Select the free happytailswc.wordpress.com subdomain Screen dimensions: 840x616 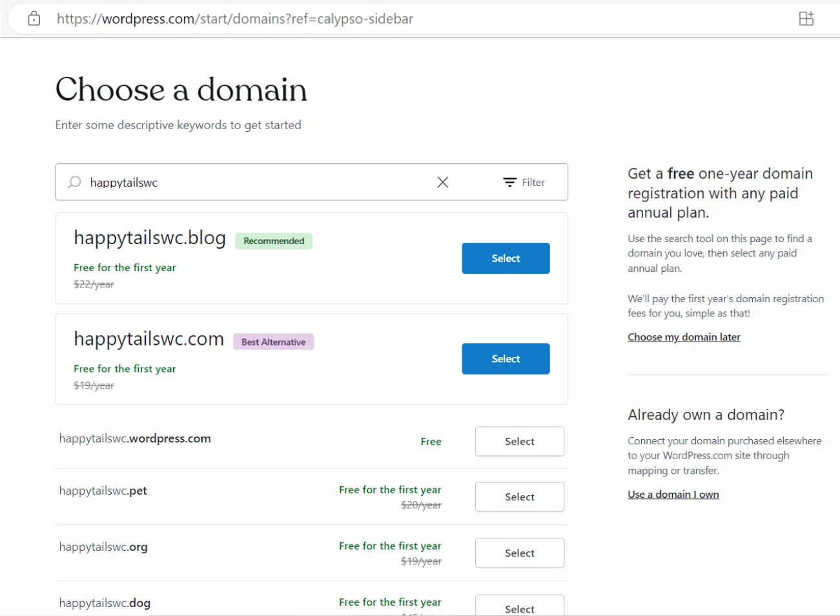pos(519,441)
